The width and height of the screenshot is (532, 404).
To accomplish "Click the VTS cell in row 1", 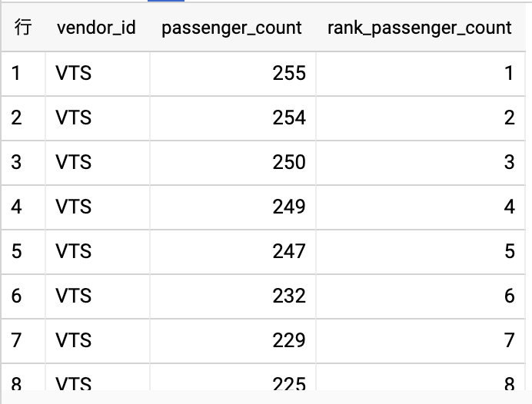I will tap(74, 73).
